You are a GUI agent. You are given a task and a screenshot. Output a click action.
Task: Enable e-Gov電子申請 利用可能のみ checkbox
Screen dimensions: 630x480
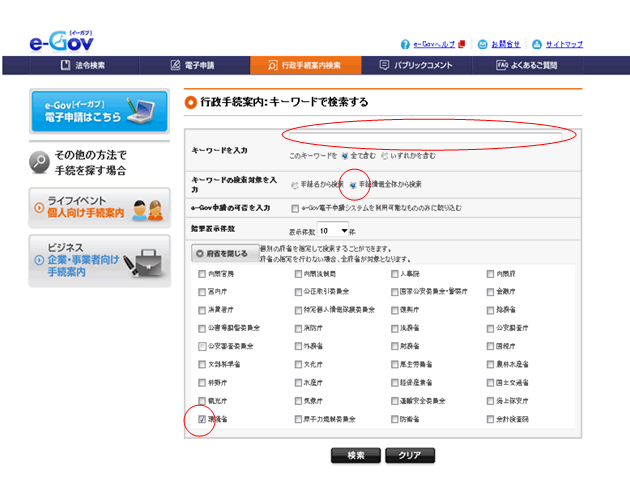(295, 208)
